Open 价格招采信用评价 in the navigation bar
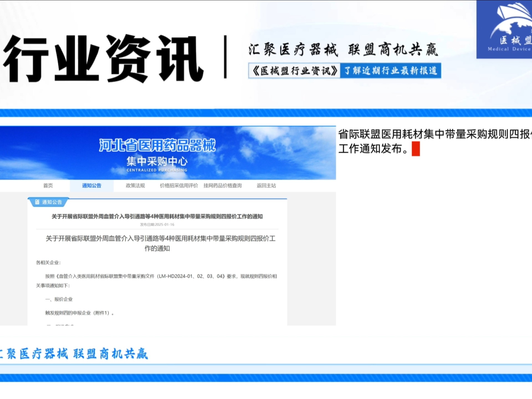Screen dimensions: 532x399 tap(179, 186)
